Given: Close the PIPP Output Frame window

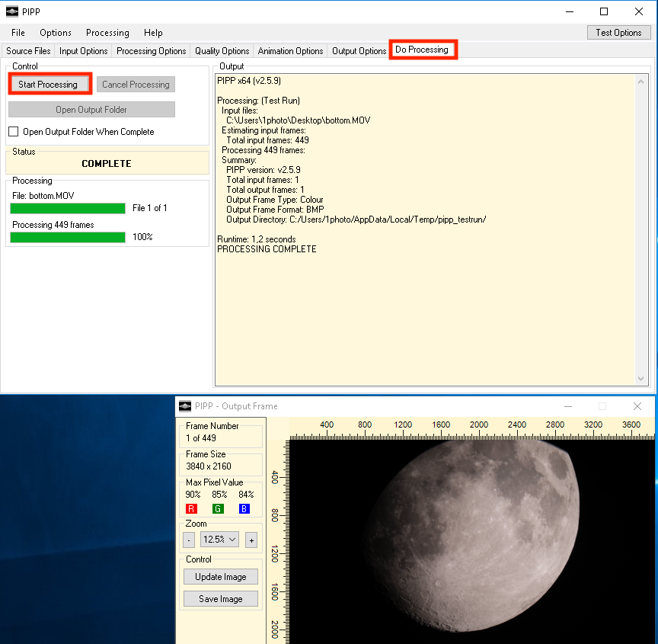Looking at the screenshot, I should [x=638, y=406].
